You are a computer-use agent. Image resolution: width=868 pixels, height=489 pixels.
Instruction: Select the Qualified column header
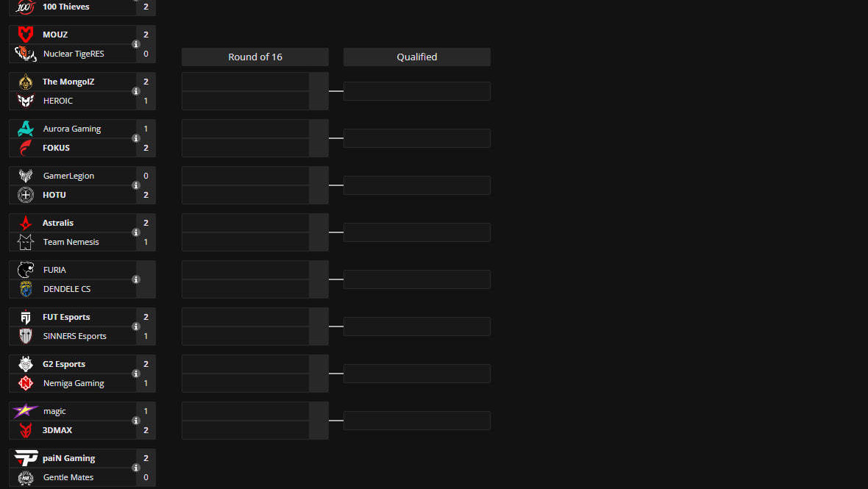click(417, 57)
